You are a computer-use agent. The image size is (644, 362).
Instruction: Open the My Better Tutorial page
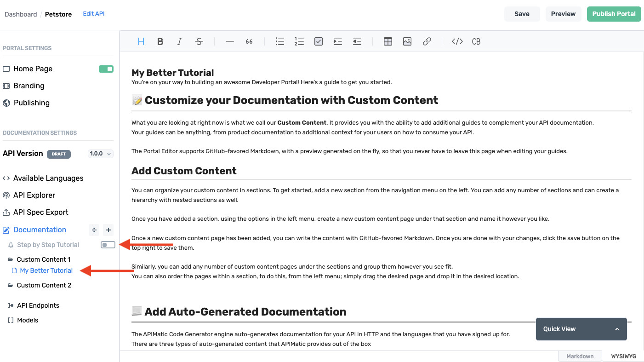(x=46, y=270)
